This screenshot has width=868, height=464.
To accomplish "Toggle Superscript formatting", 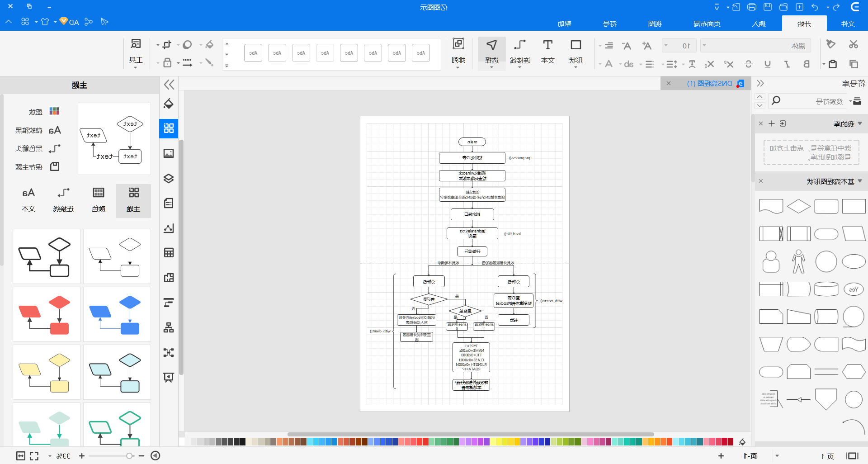I will pyautogui.click(x=728, y=64).
